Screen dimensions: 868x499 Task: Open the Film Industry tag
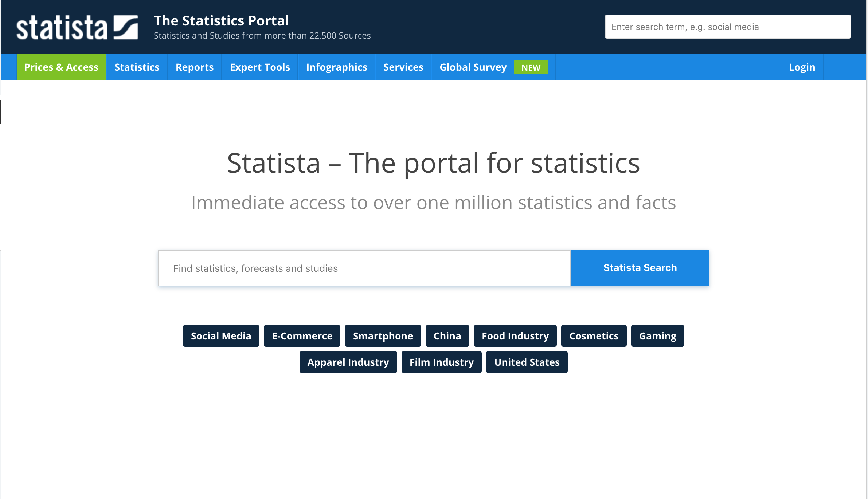click(x=441, y=362)
